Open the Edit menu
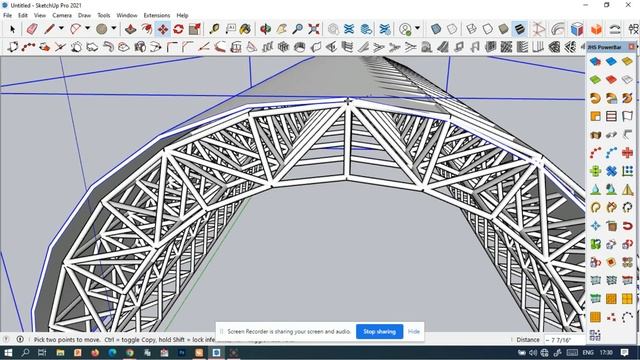Screen dimensions: 640x360 pyautogui.click(x=23, y=15)
